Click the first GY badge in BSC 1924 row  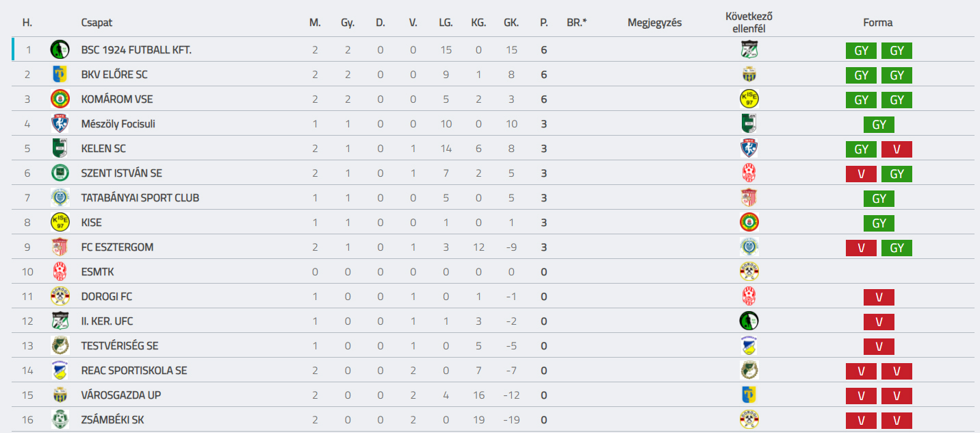click(x=861, y=51)
